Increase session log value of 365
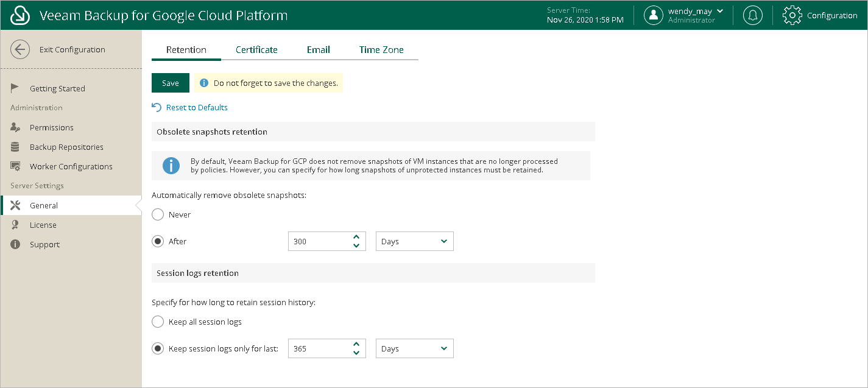The image size is (868, 388). point(356,344)
